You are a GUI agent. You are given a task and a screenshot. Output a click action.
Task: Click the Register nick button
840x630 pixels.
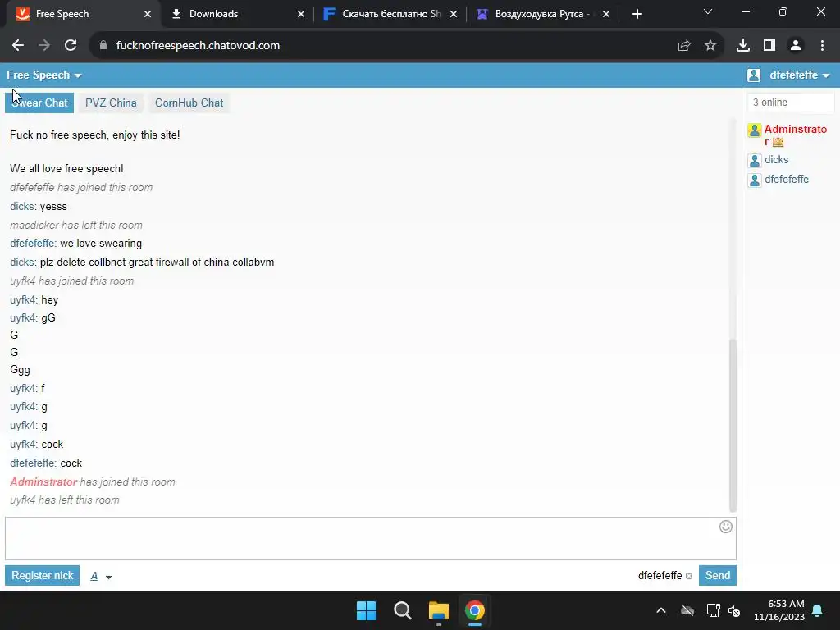coord(43,575)
